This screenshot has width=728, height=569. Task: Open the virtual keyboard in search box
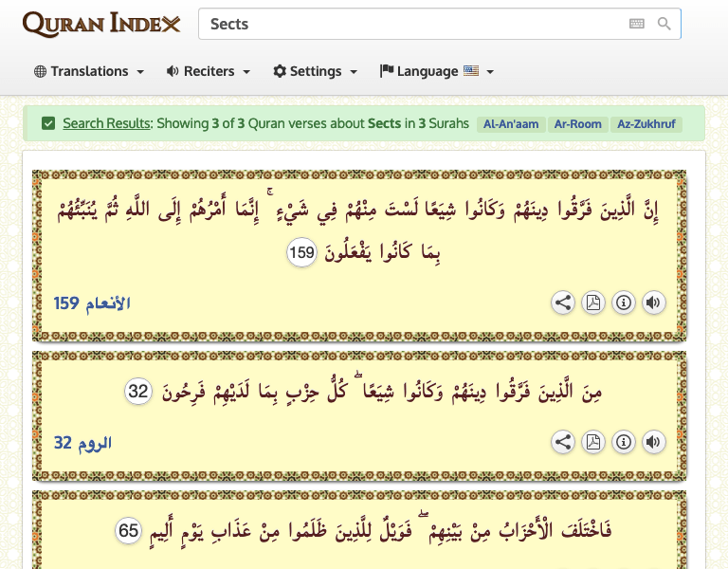pos(637,25)
